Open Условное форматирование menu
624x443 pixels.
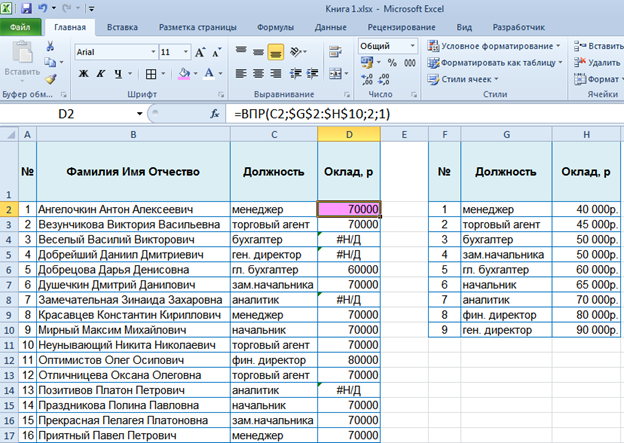[x=494, y=46]
